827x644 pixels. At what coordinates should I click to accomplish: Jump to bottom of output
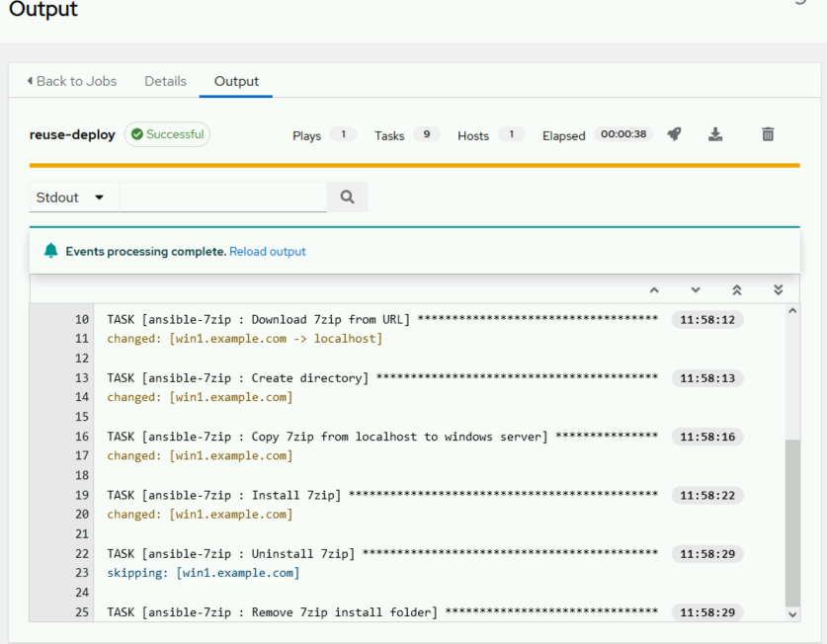click(778, 289)
